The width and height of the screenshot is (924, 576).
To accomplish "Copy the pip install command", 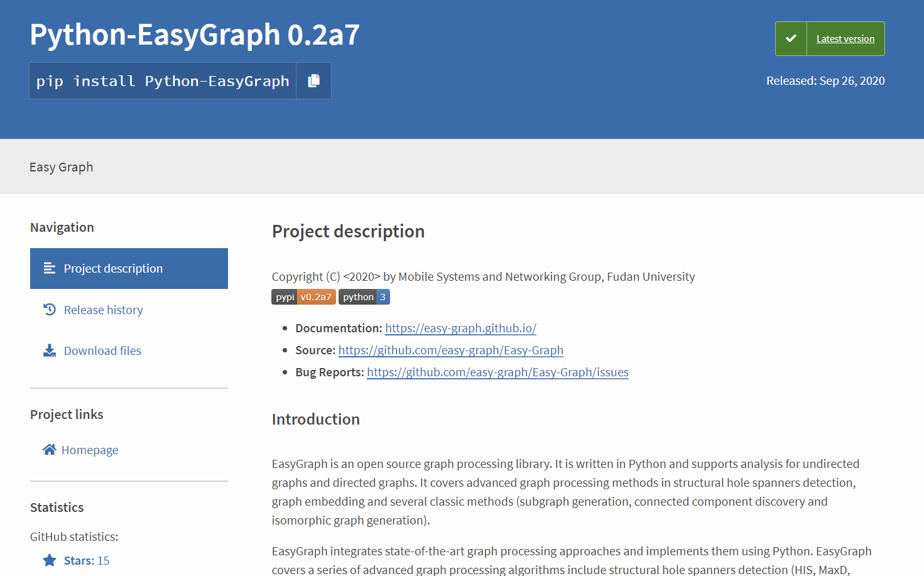I will [313, 80].
